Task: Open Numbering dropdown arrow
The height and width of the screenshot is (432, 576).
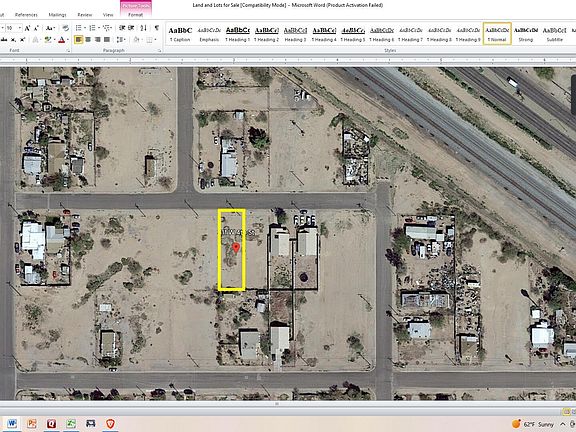Action: (x=99, y=28)
